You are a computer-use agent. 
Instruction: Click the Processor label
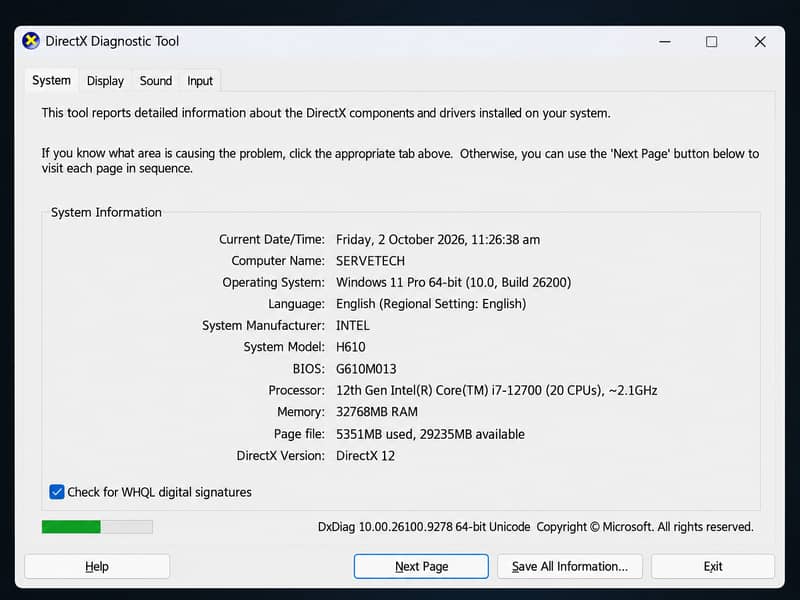tap(296, 390)
